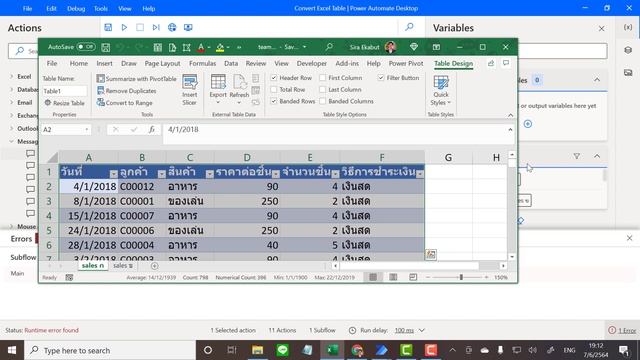This screenshot has width=640, height=360.
Task: Expand the Email group in Actions
Action: point(11,102)
